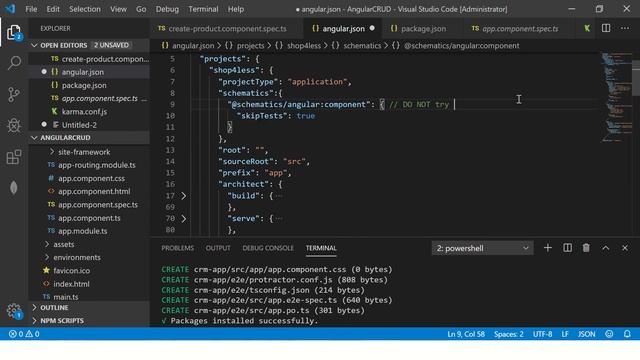Open the Go menu
Image resolution: width=640 pixels, height=360 pixels.
[141, 9]
